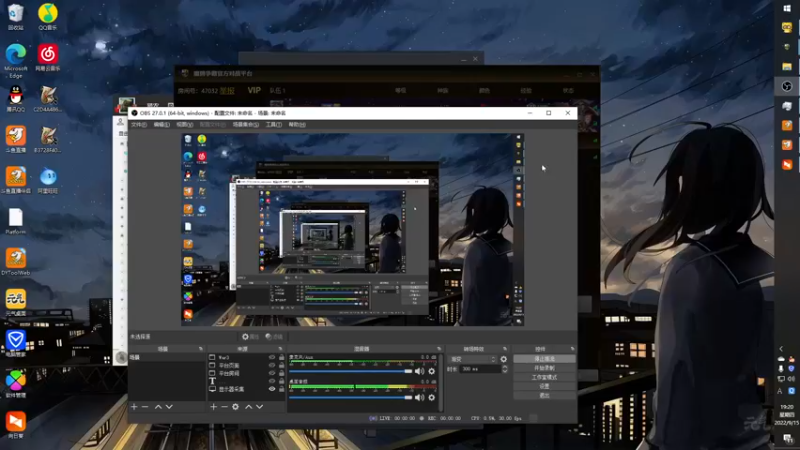Adjust the desktop audio volume slider
This screenshot has height=450, width=800.
351,397
